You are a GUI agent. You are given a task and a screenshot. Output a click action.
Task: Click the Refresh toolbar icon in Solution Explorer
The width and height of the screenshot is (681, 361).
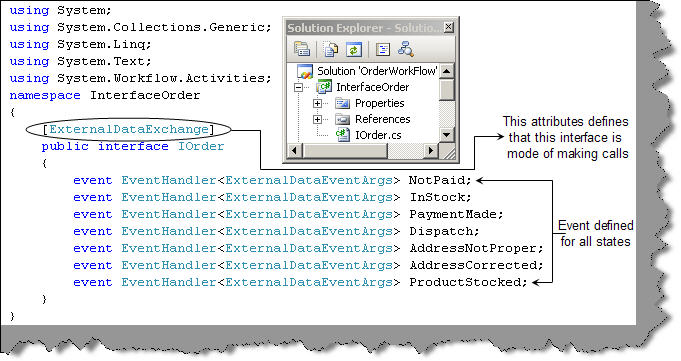click(x=354, y=49)
